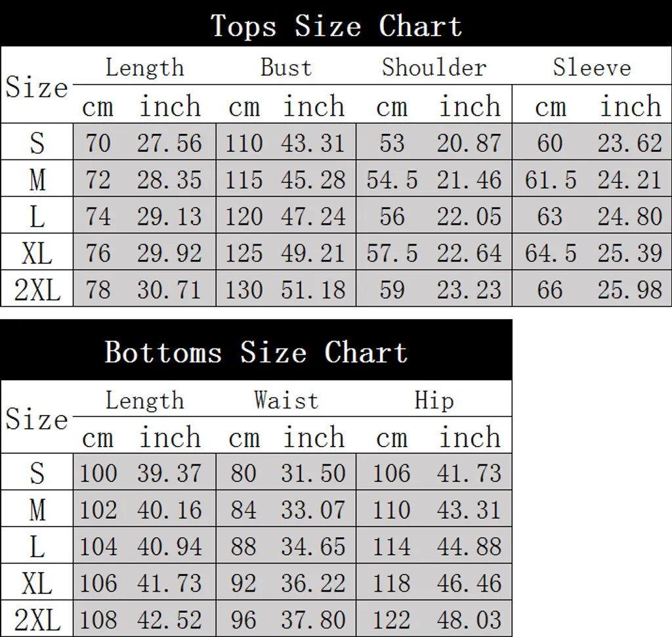
Task: Click the 130 bust cm cell
Action: coord(243,290)
